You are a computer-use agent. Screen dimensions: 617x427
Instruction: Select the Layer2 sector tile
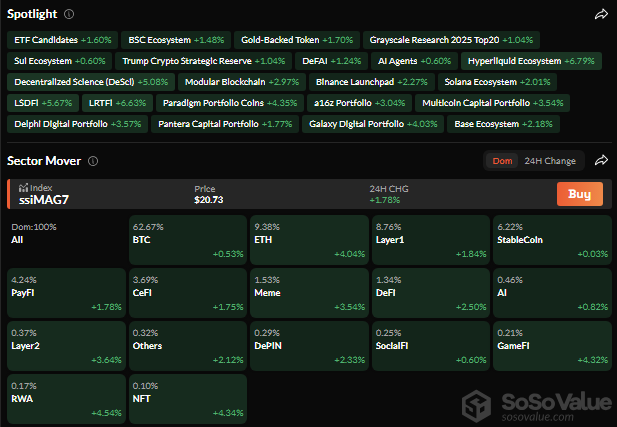(66, 346)
